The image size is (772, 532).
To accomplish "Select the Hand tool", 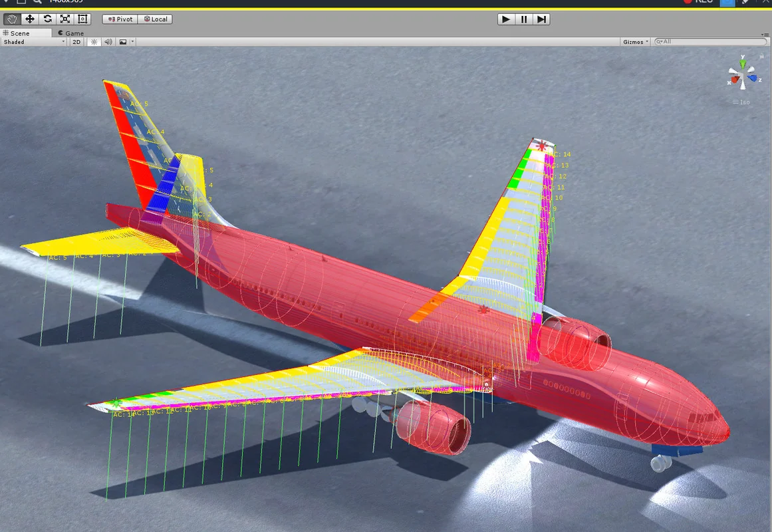I will [12, 19].
